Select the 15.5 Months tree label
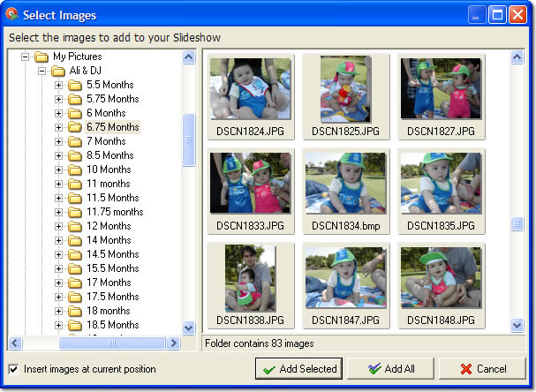Image resolution: width=536 pixels, height=392 pixels. tap(112, 268)
